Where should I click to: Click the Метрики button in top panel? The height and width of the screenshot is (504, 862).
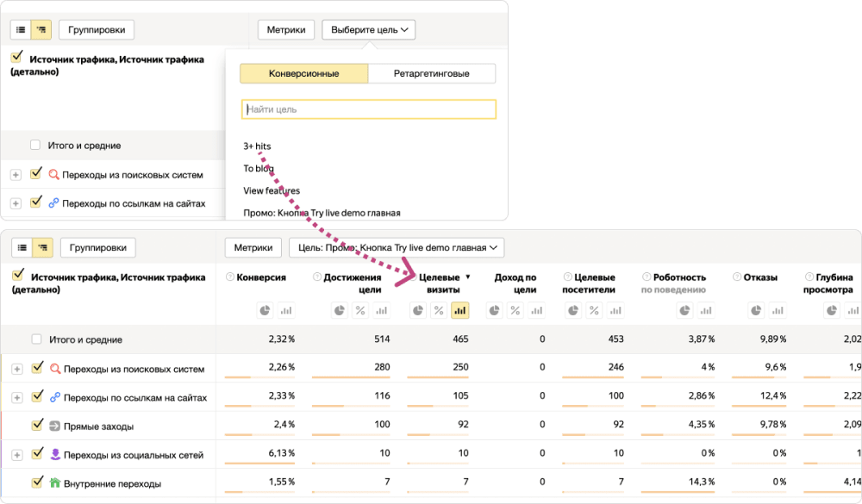click(x=286, y=29)
